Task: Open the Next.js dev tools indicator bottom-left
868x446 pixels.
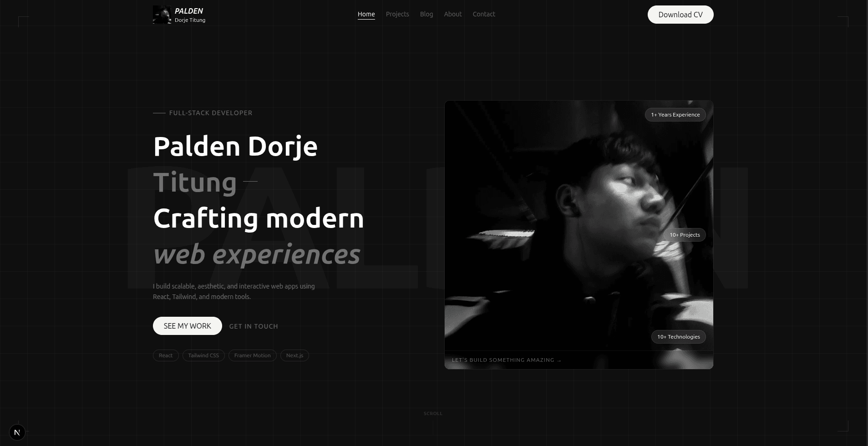Action: (x=17, y=431)
